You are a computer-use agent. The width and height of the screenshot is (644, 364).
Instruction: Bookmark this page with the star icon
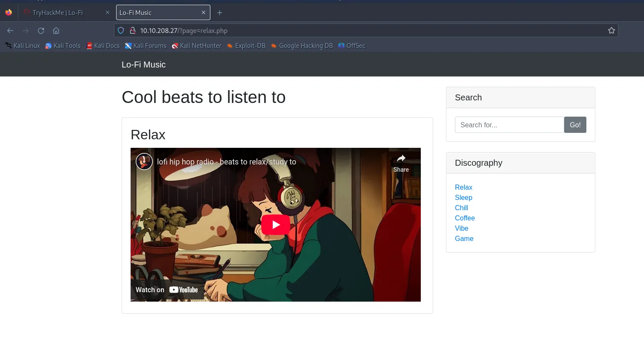(611, 31)
